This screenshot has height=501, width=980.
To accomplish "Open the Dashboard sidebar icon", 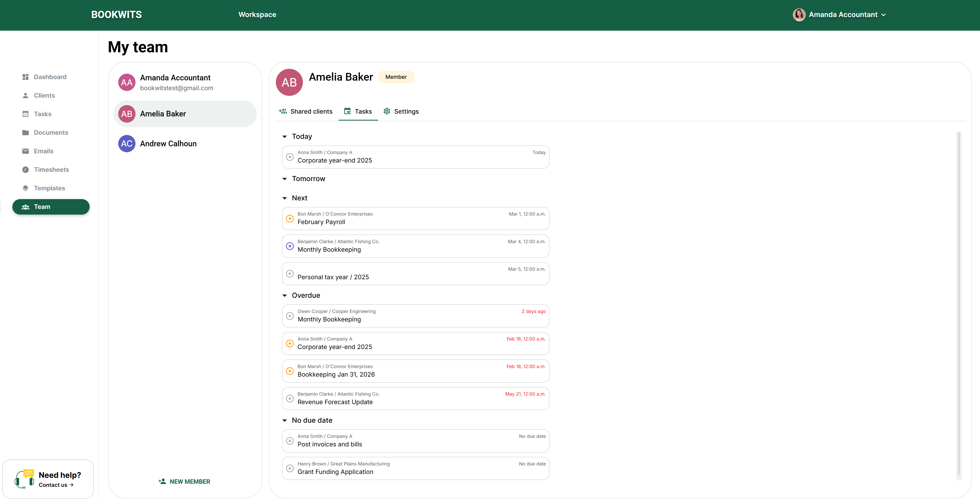I will (25, 77).
